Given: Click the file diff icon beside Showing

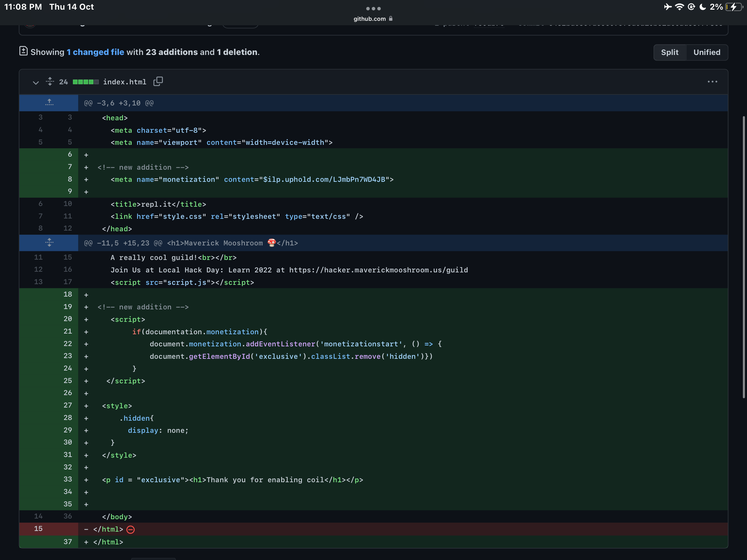Looking at the screenshot, I should click(23, 52).
